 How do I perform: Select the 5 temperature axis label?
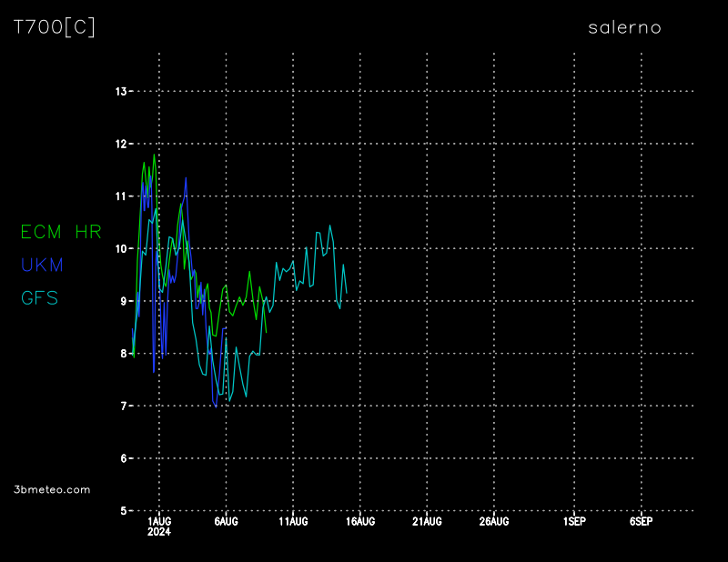click(x=124, y=511)
